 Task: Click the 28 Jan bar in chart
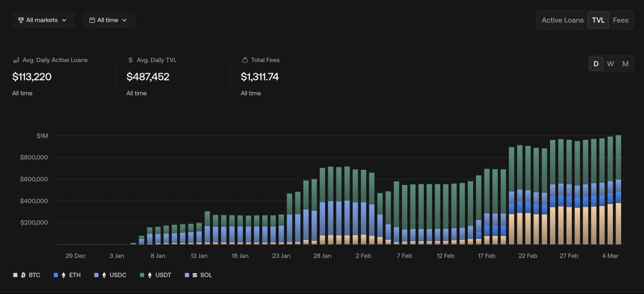click(323, 206)
